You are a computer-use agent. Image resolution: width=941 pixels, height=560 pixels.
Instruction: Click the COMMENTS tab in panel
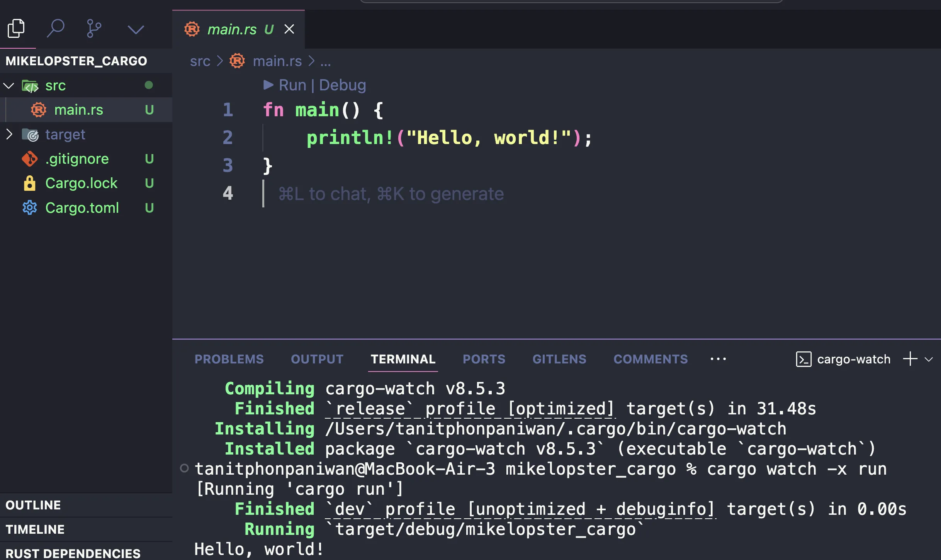651,359
